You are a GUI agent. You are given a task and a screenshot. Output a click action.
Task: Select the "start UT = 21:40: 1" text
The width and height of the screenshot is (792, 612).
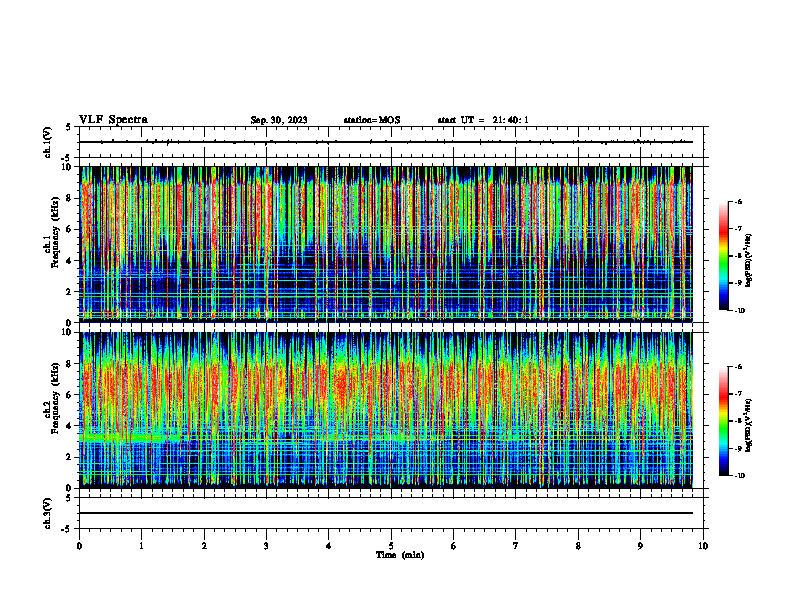(x=483, y=120)
